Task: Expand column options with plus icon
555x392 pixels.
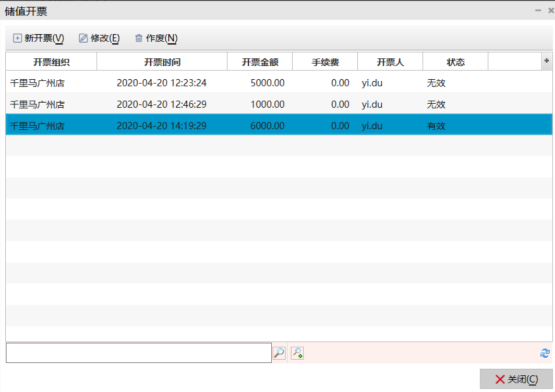Action: pos(547,61)
